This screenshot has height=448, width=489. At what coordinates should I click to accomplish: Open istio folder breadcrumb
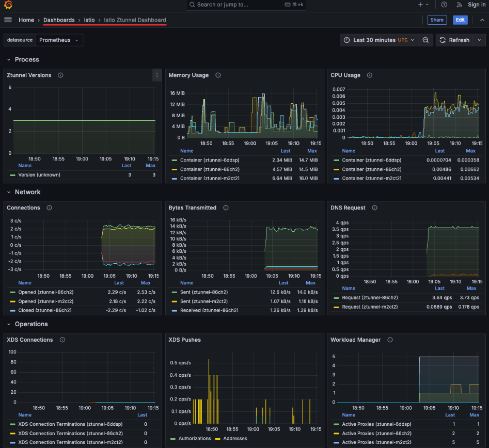[89, 20]
